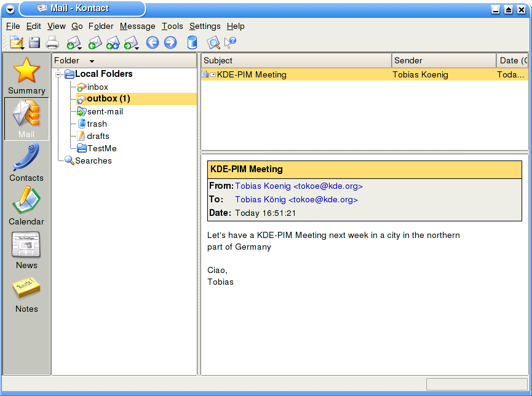Sort messages by Sender column
The height and width of the screenshot is (396, 532).
click(x=444, y=60)
